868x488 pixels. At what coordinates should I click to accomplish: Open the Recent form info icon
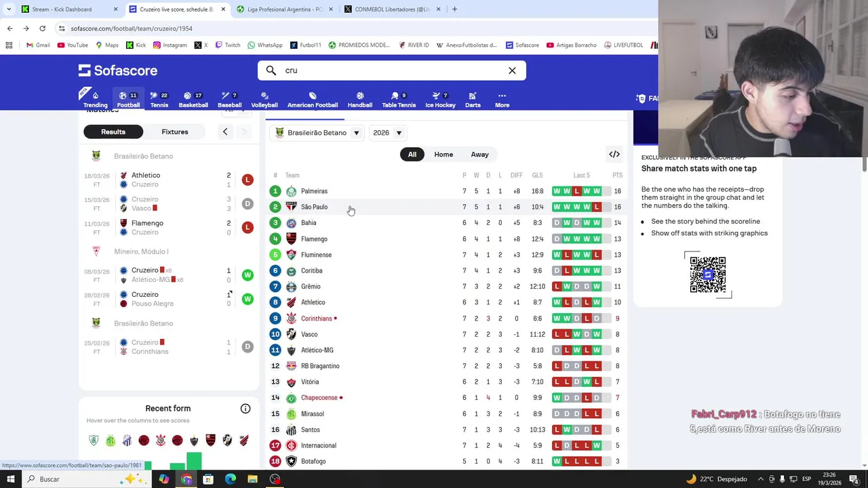pos(245,409)
